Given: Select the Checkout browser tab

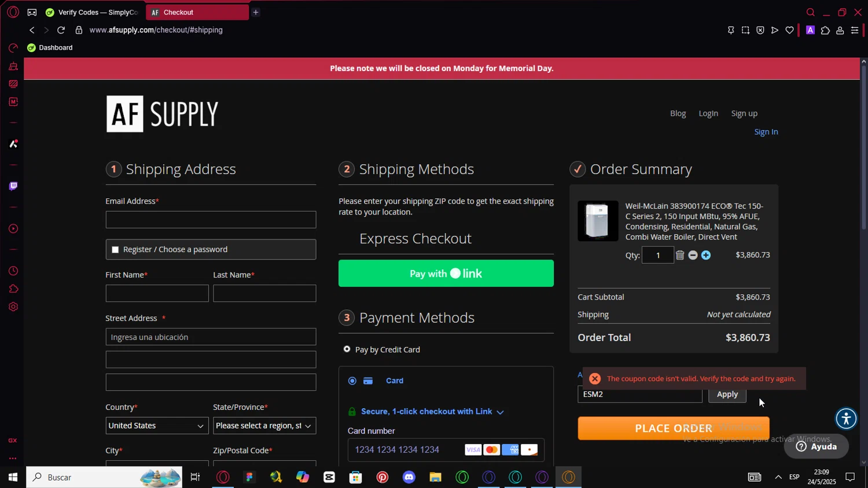Looking at the screenshot, I should point(197,12).
